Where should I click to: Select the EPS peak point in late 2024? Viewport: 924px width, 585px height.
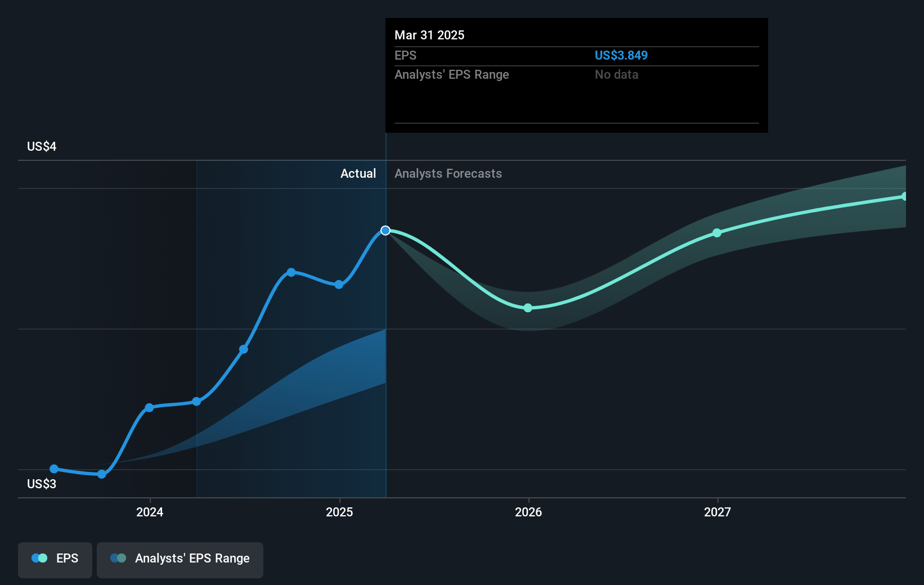[x=291, y=272]
